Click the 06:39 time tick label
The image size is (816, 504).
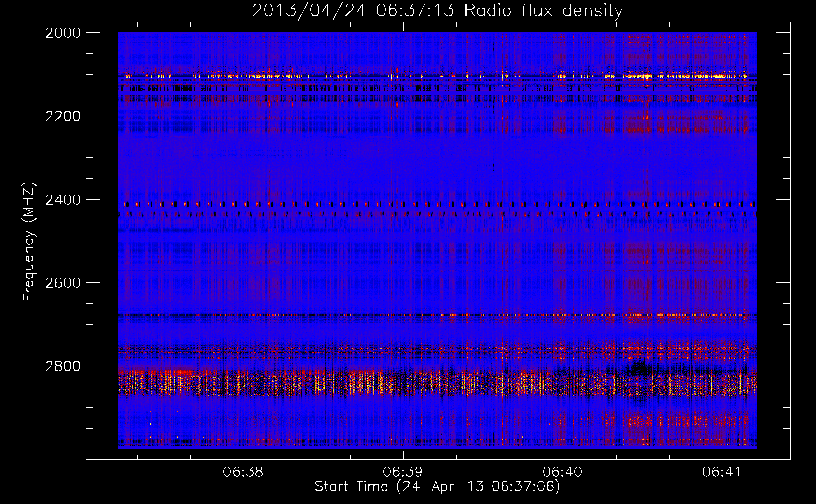(402, 472)
